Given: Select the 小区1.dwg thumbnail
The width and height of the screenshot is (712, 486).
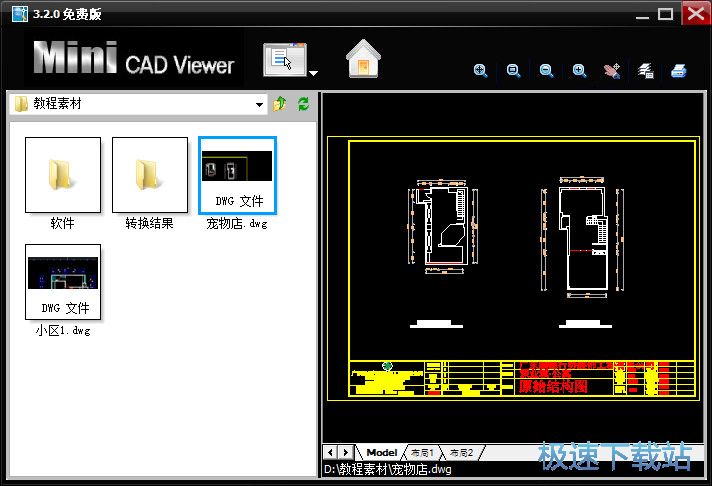Looking at the screenshot, I should [63, 282].
